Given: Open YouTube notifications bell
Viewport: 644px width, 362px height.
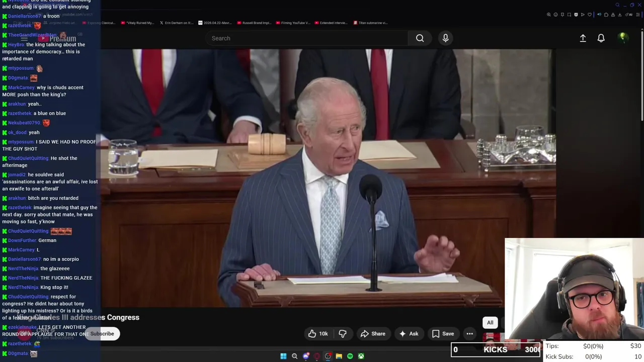Looking at the screenshot, I should (x=601, y=38).
